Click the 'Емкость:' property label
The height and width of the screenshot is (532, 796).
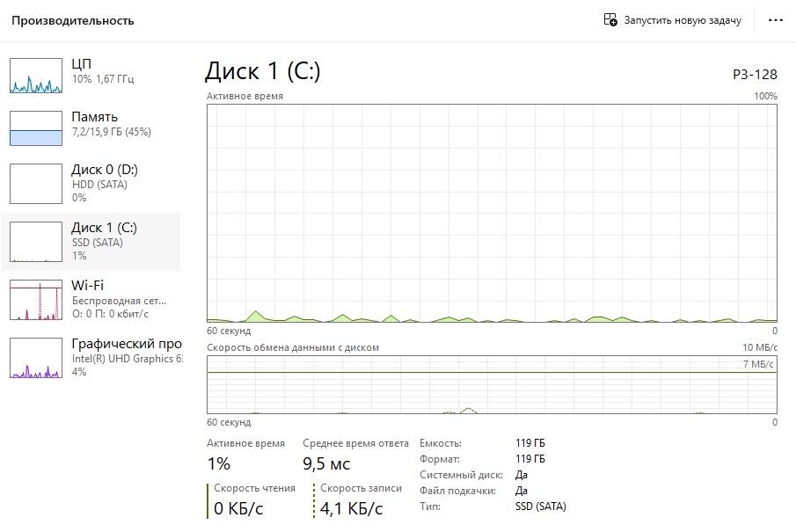click(x=440, y=443)
